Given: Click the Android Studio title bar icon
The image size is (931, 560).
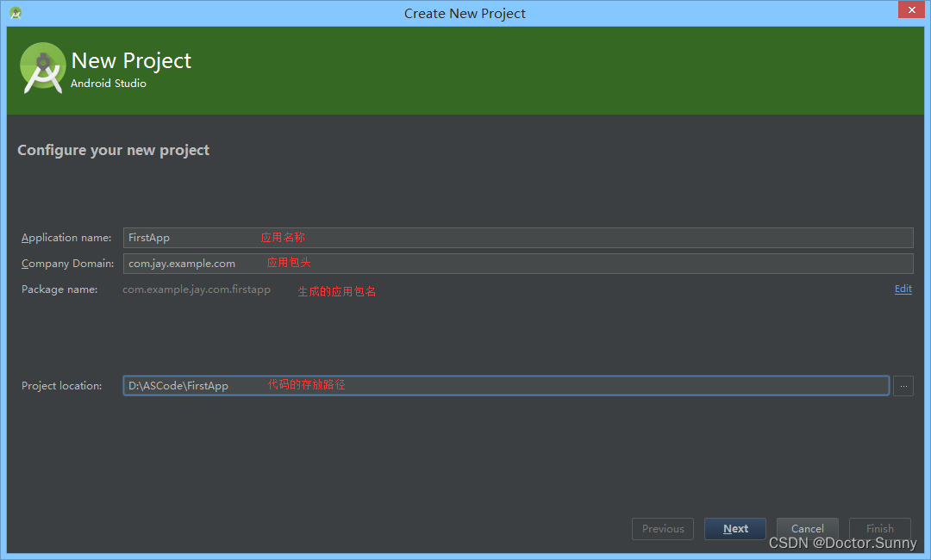Looking at the screenshot, I should click(16, 12).
